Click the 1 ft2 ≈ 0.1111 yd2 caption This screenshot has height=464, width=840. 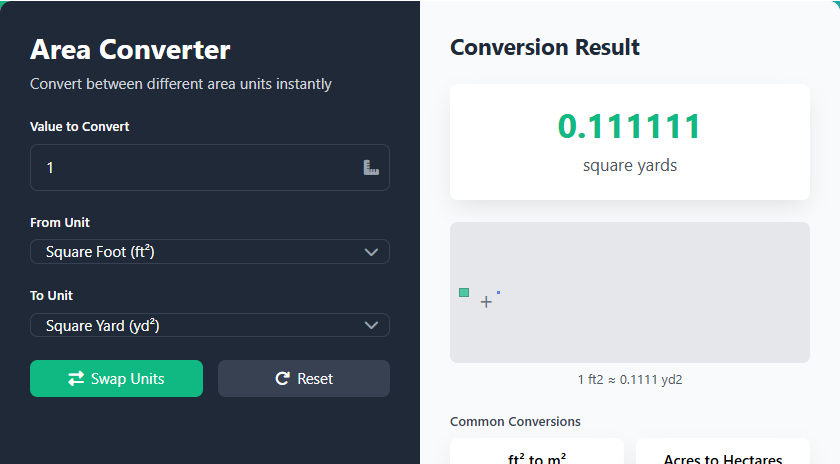tap(630, 380)
